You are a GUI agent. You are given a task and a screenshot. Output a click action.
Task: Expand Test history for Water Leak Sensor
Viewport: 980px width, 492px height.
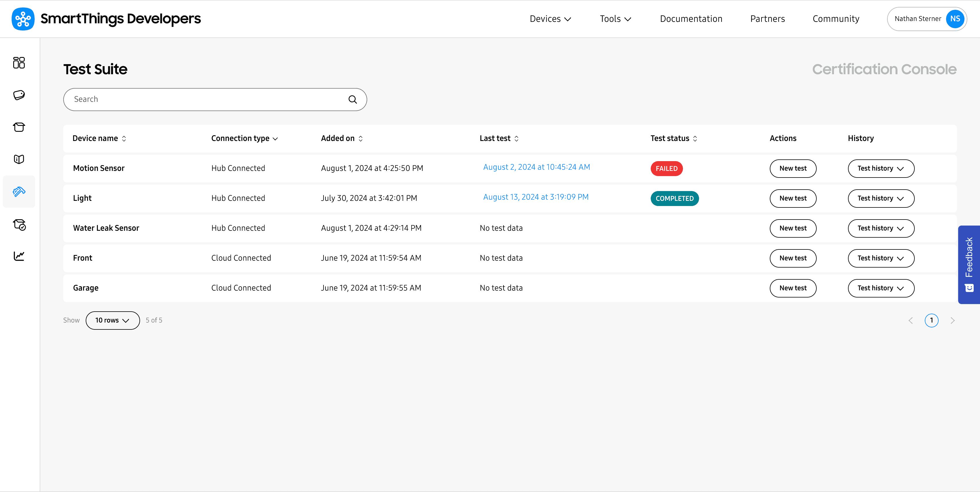(881, 228)
